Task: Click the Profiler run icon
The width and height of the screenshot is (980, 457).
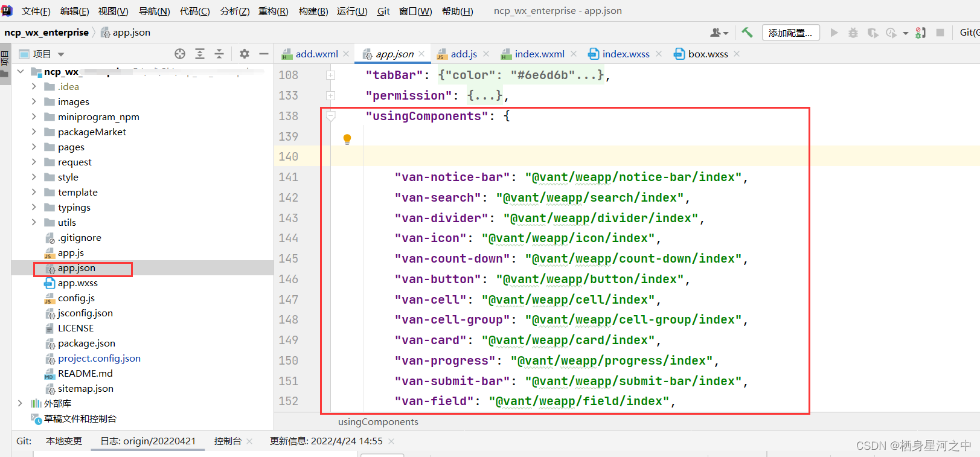Action: coord(891,33)
